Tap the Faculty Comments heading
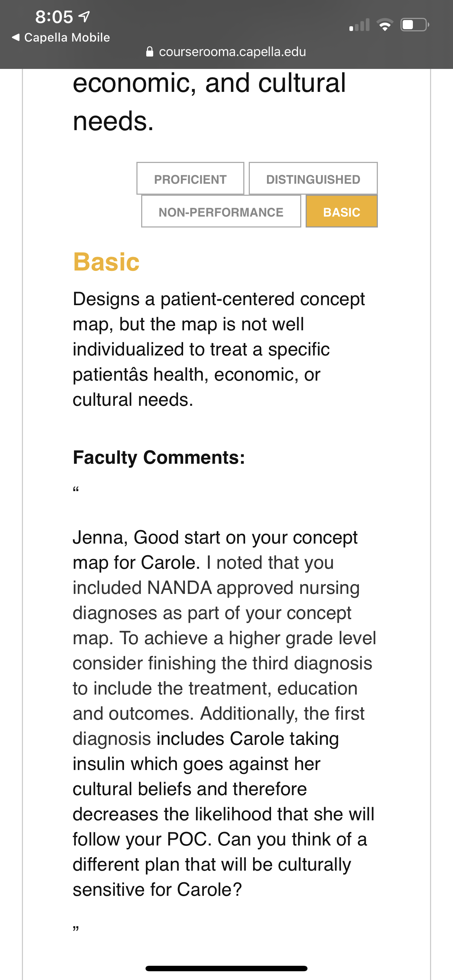Screen dimensions: 453x980 tap(159, 457)
